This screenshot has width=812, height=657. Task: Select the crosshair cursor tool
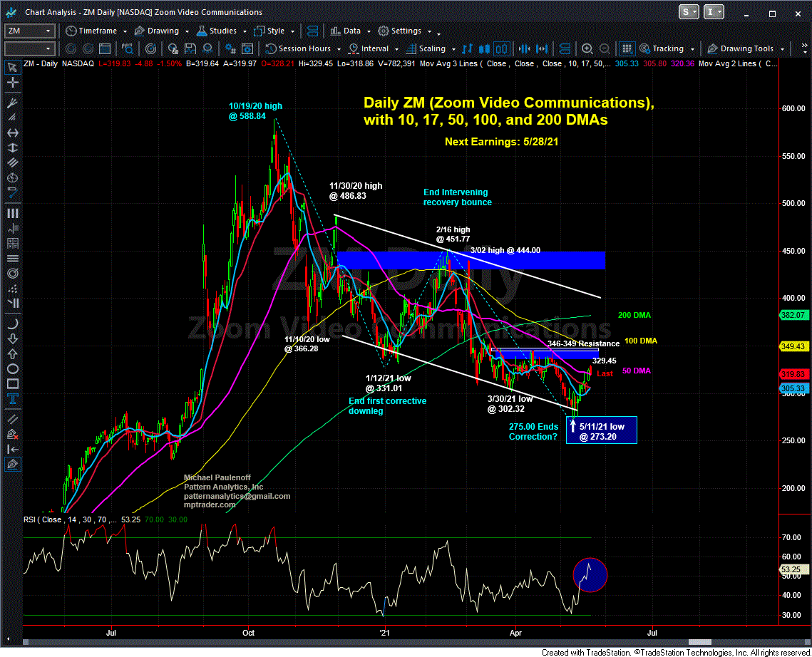(12, 83)
